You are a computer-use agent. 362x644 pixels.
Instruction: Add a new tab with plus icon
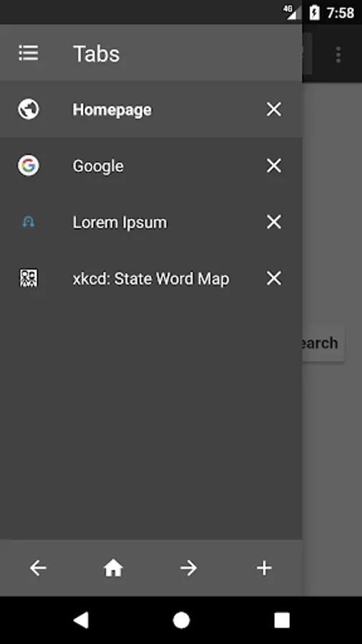point(264,568)
